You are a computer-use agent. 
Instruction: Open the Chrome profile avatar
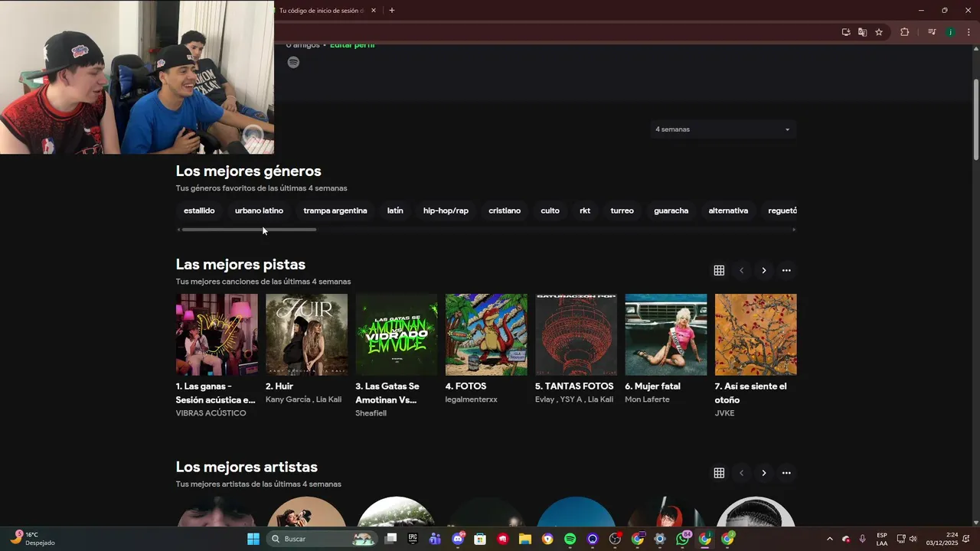[950, 32]
